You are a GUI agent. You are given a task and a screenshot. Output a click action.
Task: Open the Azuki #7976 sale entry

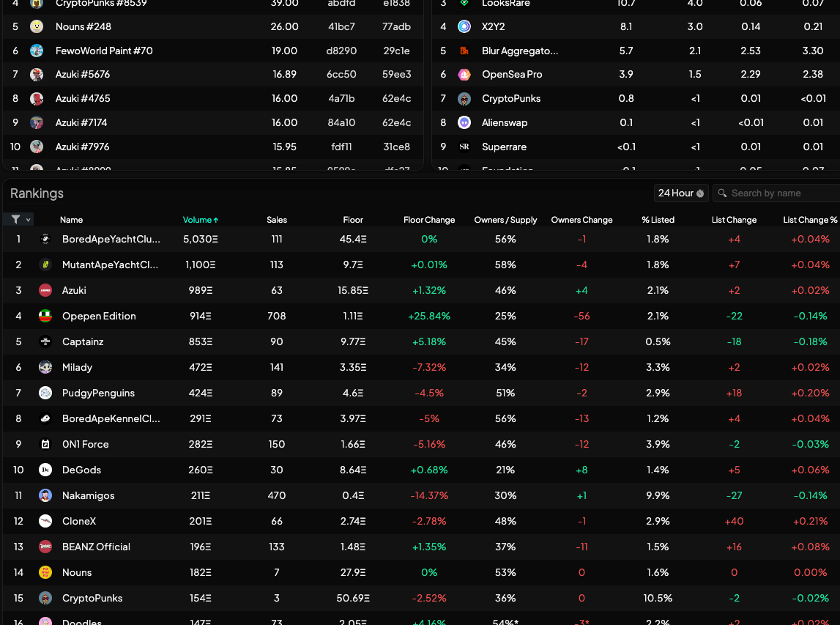point(212,147)
